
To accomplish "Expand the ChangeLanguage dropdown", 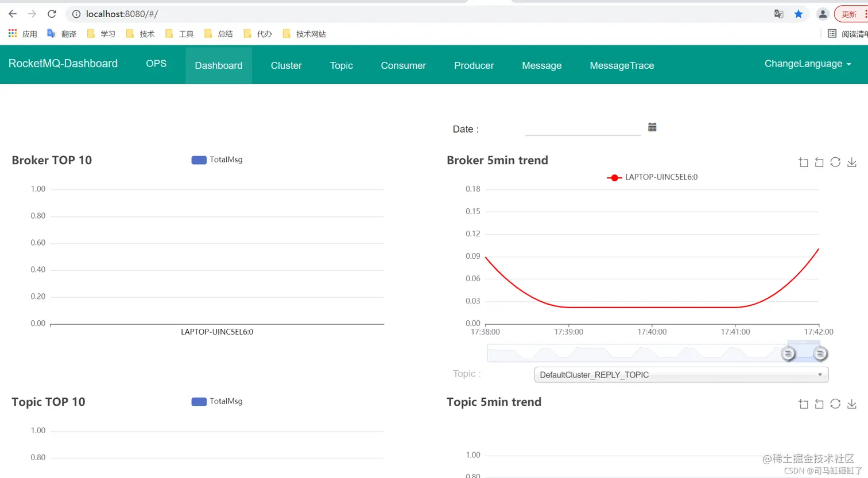I will click(808, 64).
